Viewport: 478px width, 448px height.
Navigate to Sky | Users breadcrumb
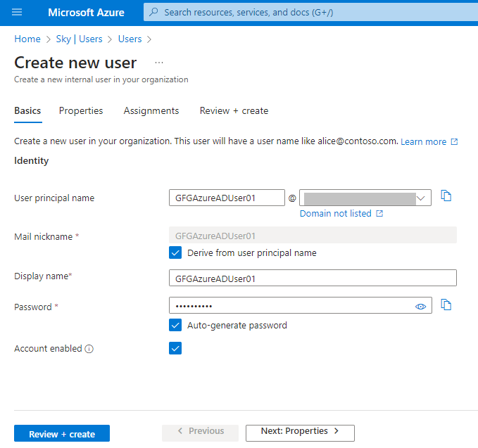(x=79, y=39)
